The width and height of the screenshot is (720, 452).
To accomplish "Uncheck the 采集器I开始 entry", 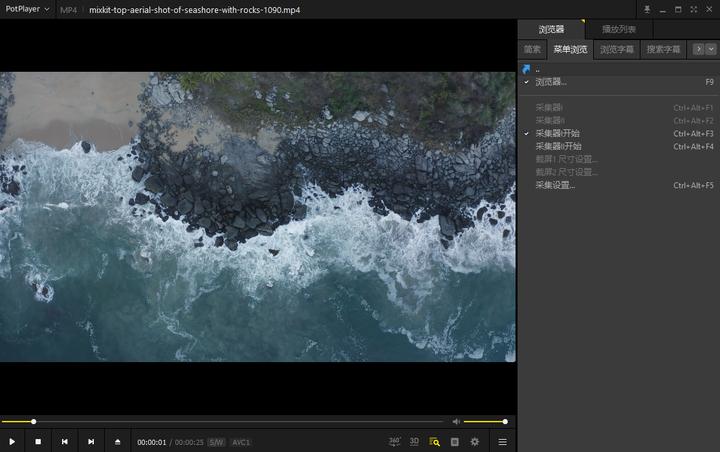I will tap(557, 133).
